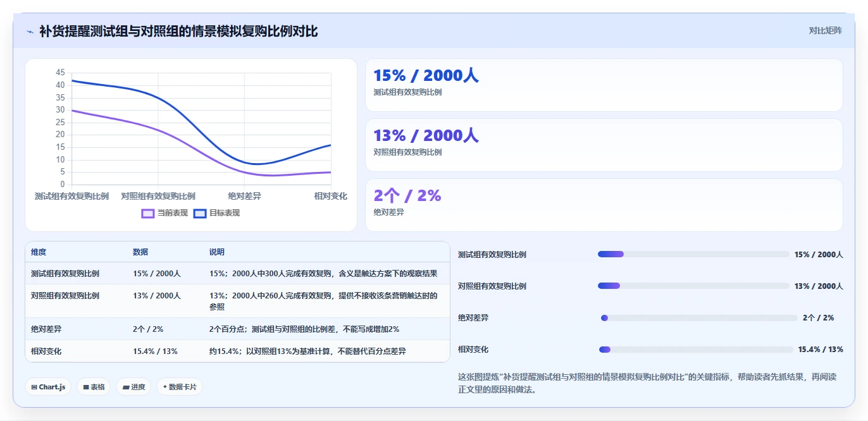Image resolution: width=868 pixels, height=421 pixels.
Task: Open the 13% / 2000人 data card
Action: (604, 145)
